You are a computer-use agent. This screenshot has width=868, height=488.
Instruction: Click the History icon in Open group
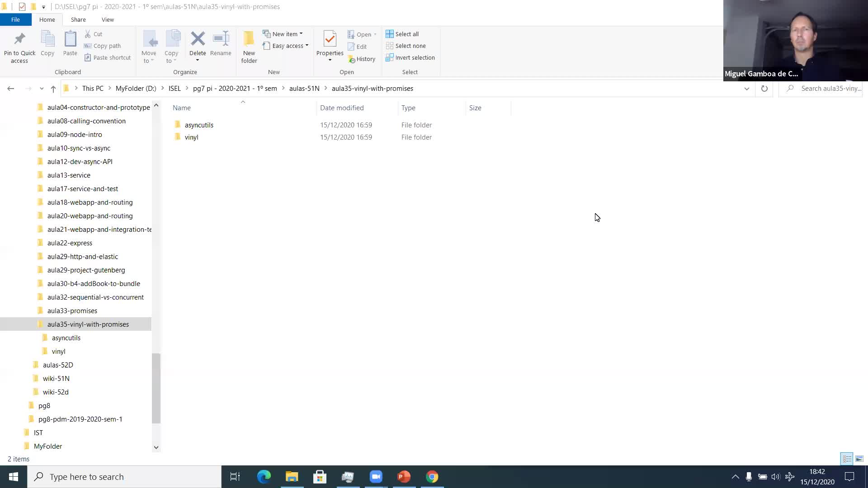pyautogui.click(x=362, y=59)
